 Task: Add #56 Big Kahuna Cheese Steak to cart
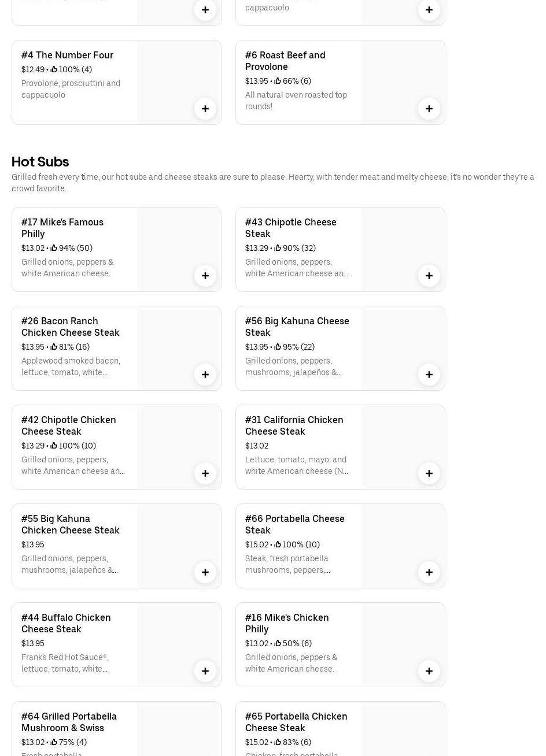[x=429, y=375]
